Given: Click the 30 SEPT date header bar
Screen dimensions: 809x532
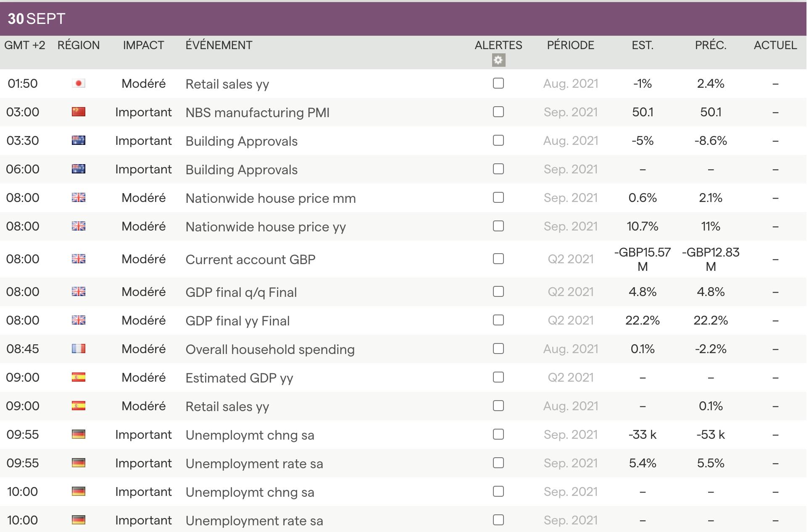Looking at the screenshot, I should pyautogui.click(x=37, y=19).
